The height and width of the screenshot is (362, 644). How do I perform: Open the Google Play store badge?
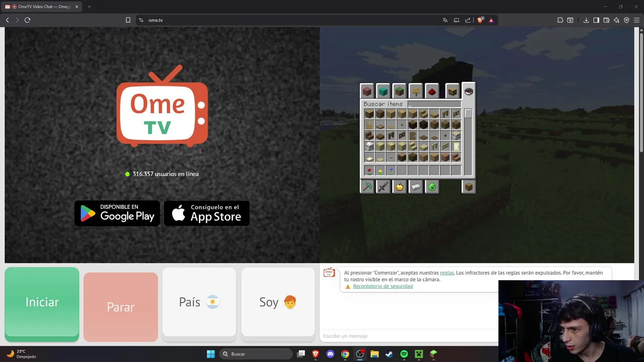coord(117,213)
